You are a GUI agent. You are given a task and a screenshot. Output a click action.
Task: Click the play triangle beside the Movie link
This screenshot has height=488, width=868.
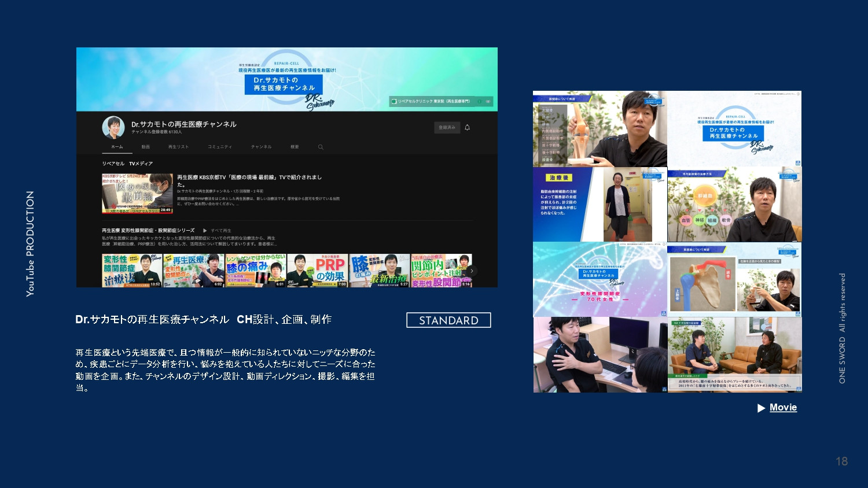[x=762, y=408]
